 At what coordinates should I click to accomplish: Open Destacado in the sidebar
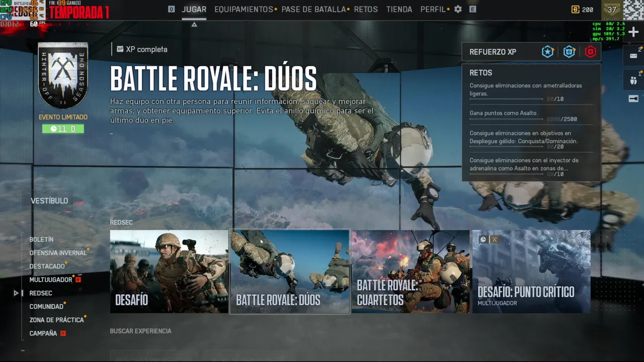tap(47, 266)
